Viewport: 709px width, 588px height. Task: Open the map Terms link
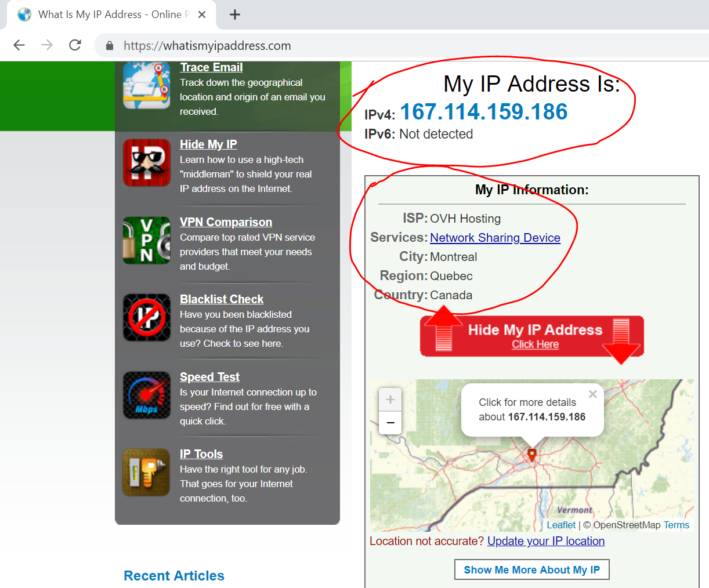tap(677, 525)
